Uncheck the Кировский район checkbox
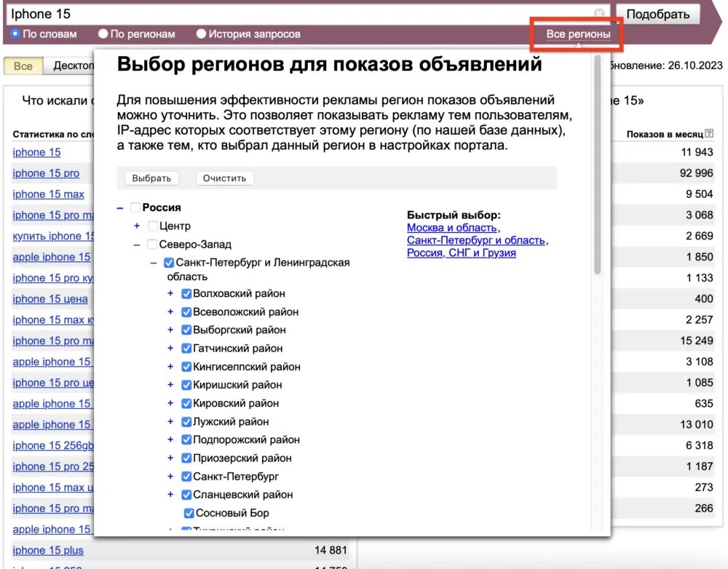 click(186, 403)
